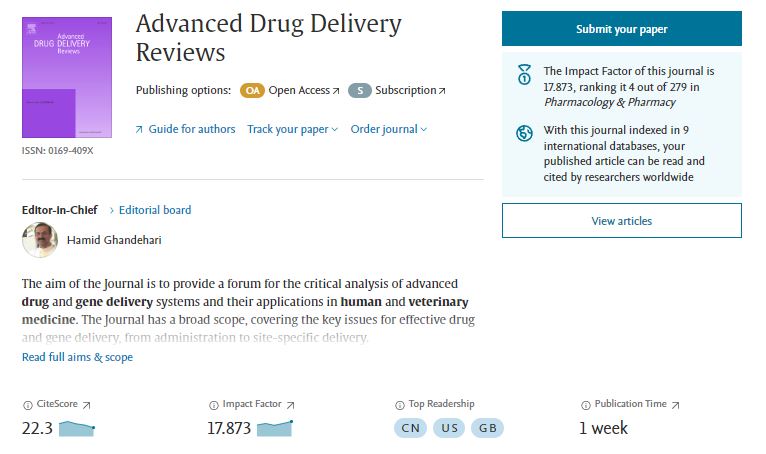Click the orange OA Open Access badge
Viewport: 766px width, 454px height.
tap(252, 90)
